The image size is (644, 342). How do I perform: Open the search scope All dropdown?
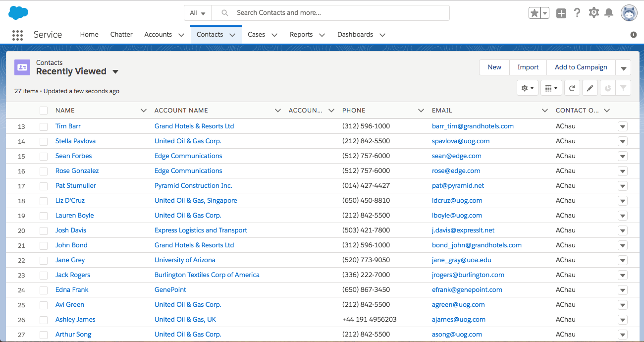tap(197, 13)
